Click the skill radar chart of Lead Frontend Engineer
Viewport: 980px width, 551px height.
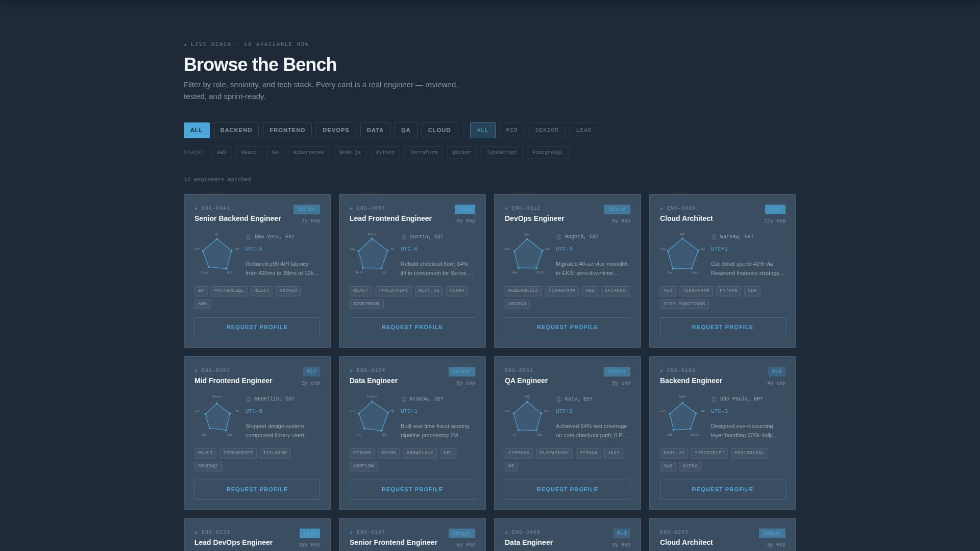pyautogui.click(x=372, y=254)
